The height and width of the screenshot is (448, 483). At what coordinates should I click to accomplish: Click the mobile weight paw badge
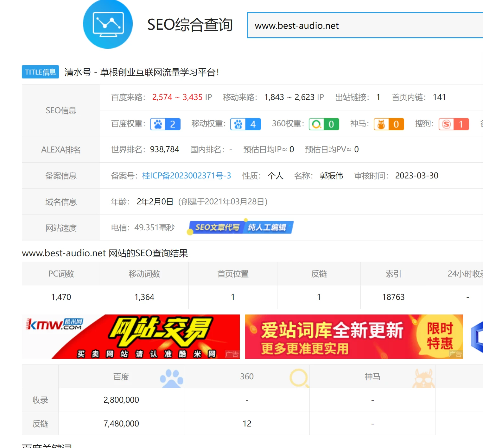pyautogui.click(x=245, y=124)
